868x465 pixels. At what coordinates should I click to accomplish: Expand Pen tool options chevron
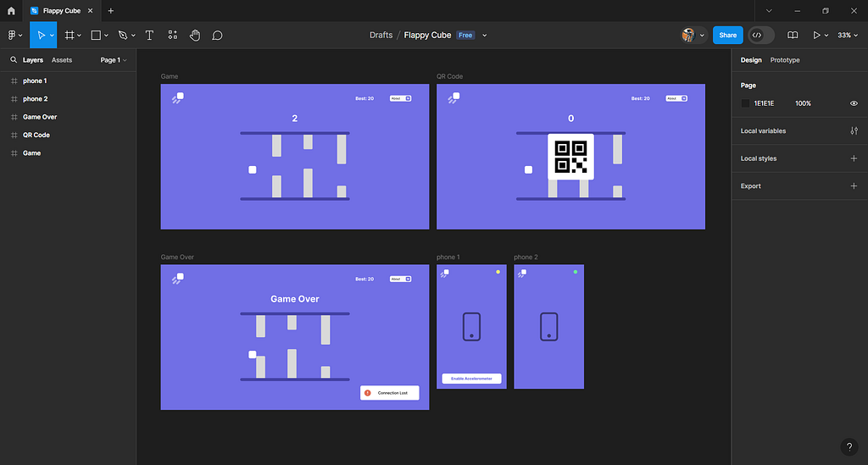(x=133, y=36)
